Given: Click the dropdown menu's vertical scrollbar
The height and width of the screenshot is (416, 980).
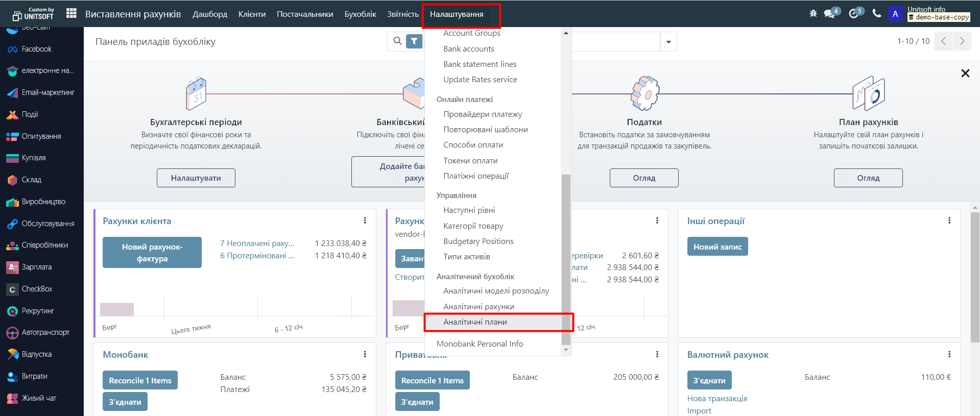Looking at the screenshot, I should 565,255.
